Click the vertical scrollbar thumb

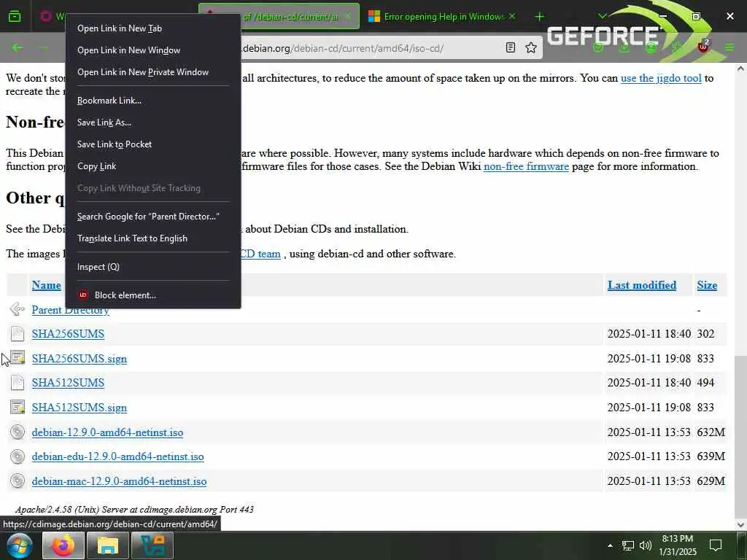pos(740,436)
